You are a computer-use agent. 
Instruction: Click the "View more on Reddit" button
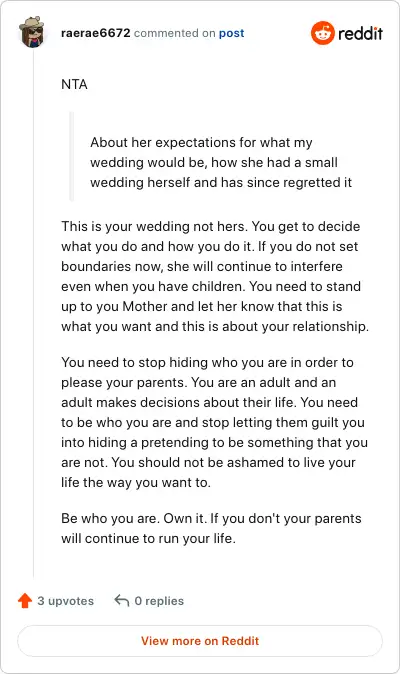200,641
